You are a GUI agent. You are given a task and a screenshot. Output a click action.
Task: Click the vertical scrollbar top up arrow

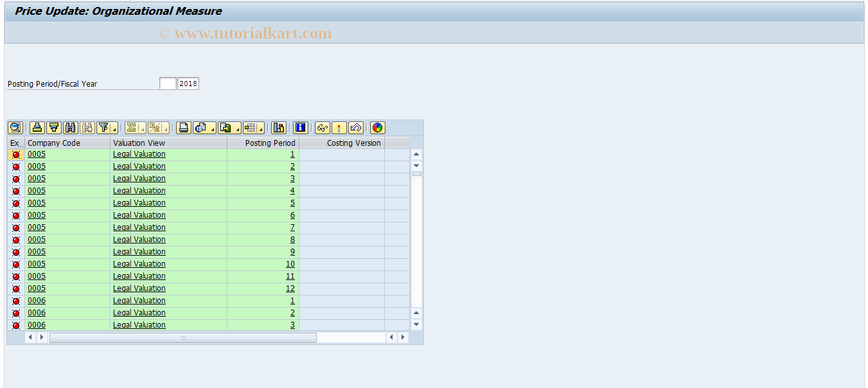click(416, 154)
